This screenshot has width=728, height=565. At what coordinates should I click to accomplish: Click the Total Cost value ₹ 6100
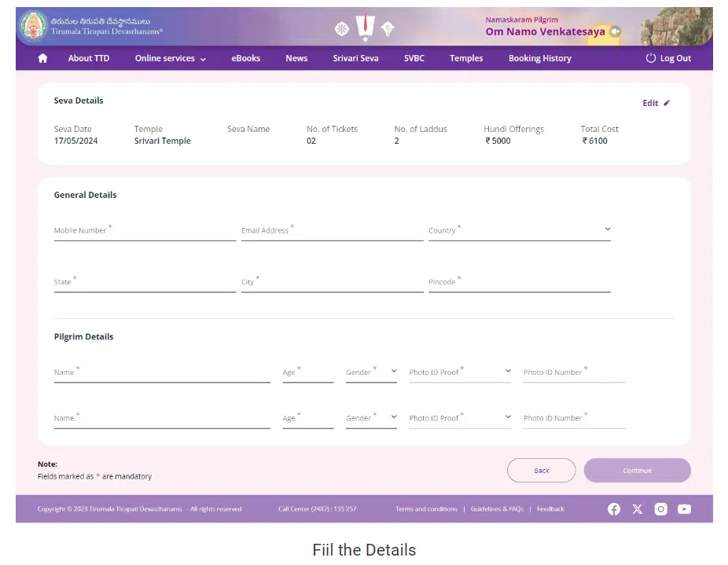coord(595,141)
